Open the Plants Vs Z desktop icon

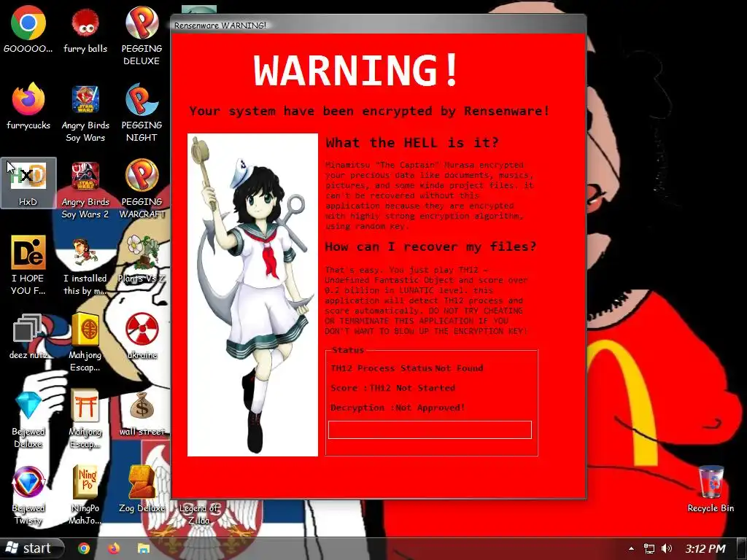(142, 260)
